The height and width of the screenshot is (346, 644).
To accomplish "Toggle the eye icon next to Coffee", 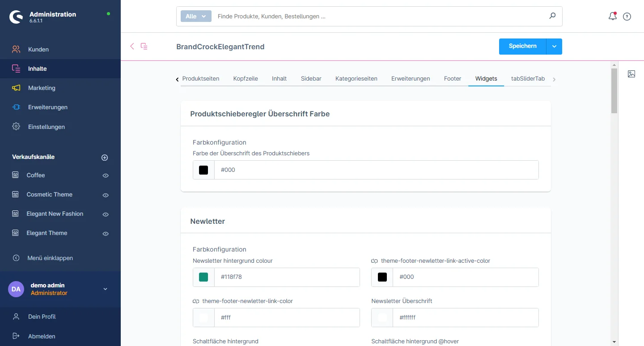I will pos(106,175).
